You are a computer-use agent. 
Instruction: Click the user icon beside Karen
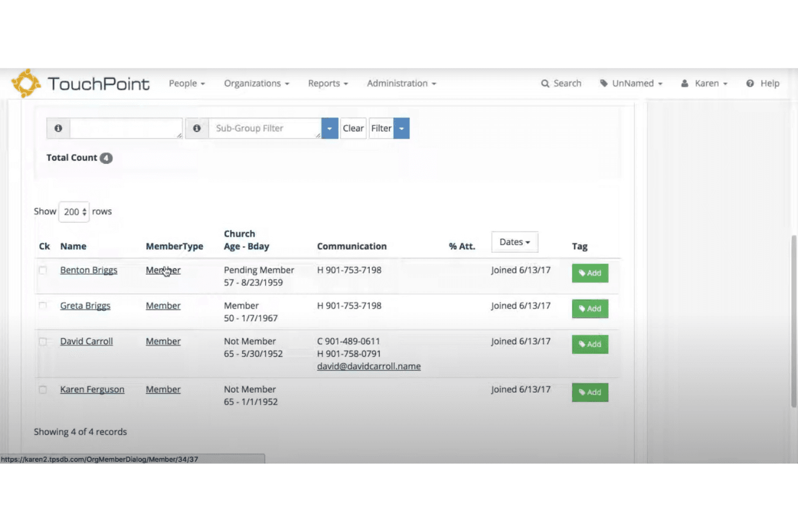pyautogui.click(x=684, y=84)
